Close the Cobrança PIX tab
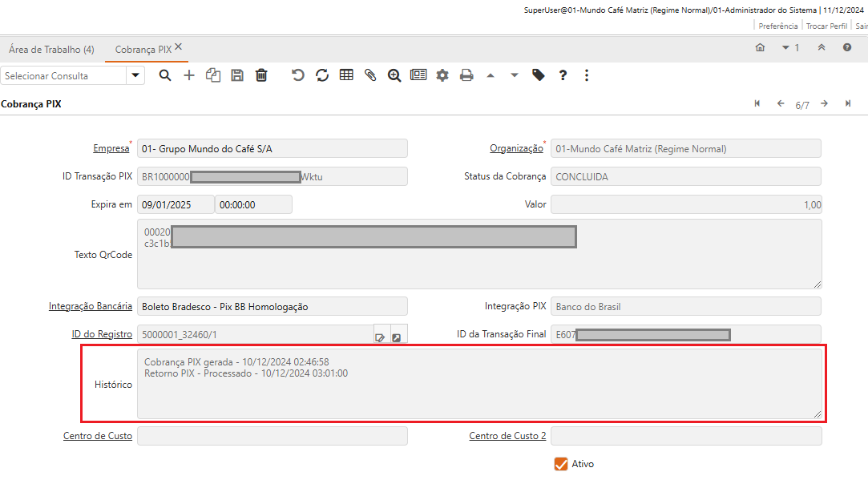 point(179,47)
